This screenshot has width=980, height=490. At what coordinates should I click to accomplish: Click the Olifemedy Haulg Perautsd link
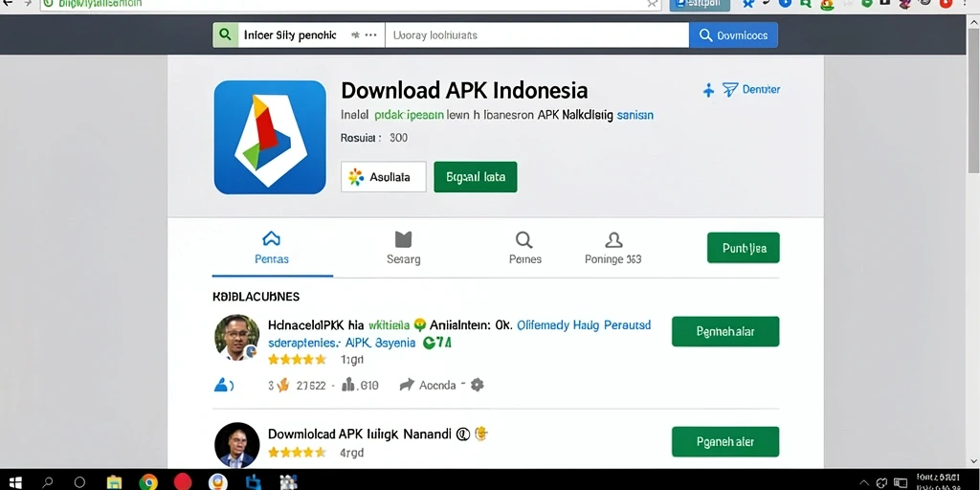tap(584, 325)
